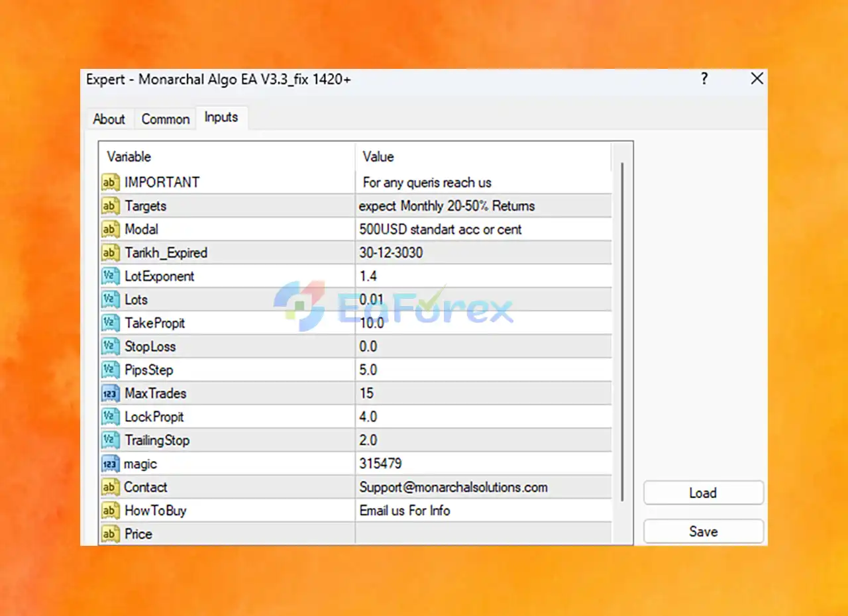Click the Tarikh_Expired variable name

pyautogui.click(x=166, y=253)
